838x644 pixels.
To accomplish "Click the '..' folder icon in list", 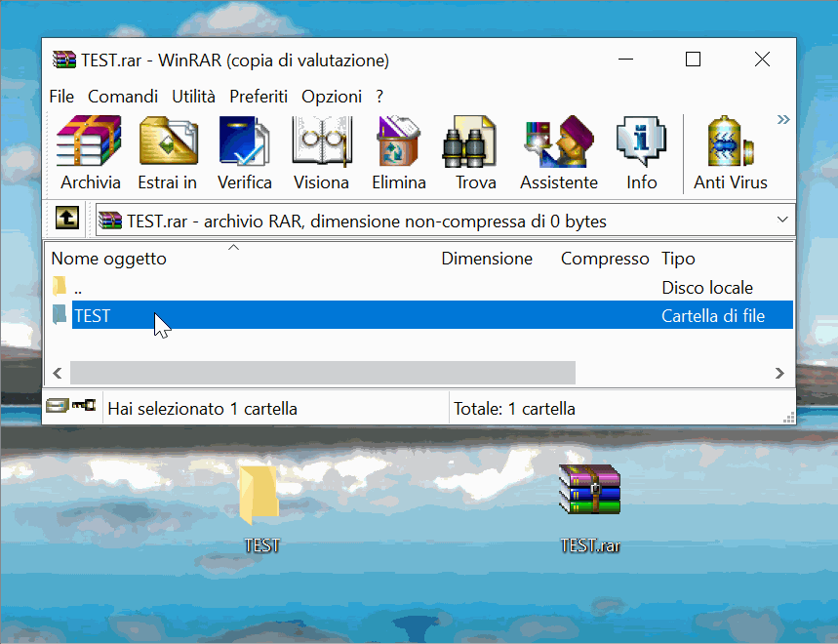I will point(60,286).
